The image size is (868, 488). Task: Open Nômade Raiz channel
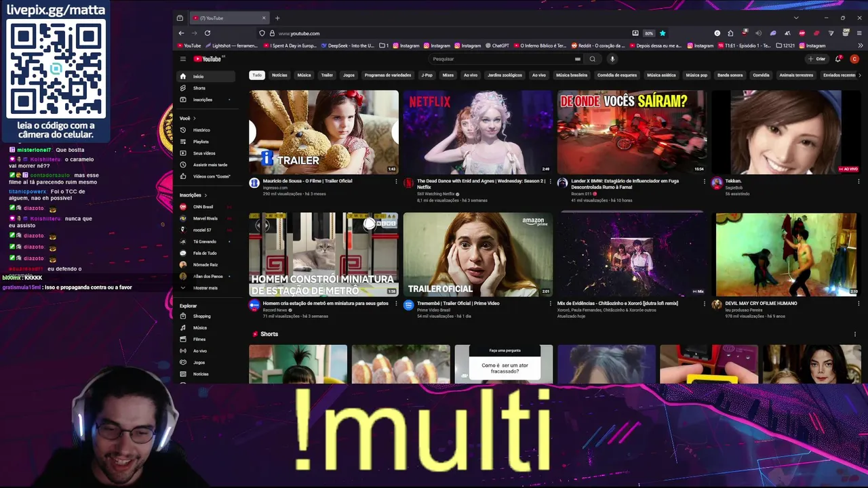pos(206,265)
